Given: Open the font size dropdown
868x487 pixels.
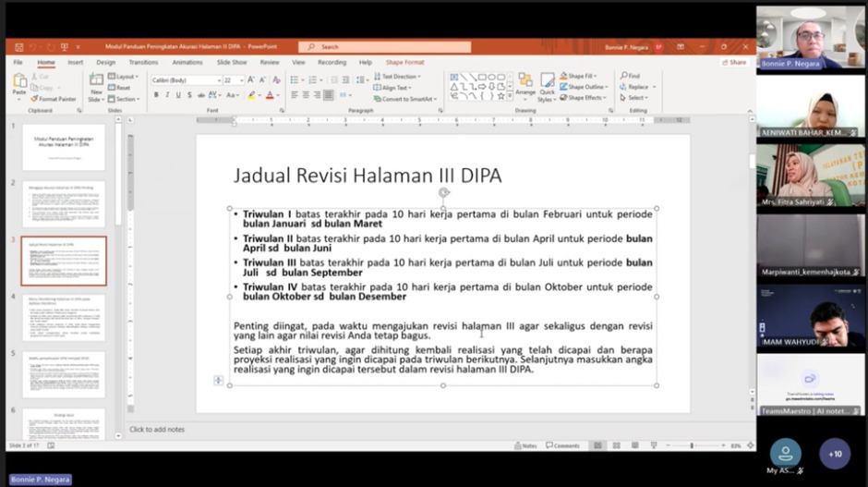Looking at the screenshot, I should tap(241, 80).
